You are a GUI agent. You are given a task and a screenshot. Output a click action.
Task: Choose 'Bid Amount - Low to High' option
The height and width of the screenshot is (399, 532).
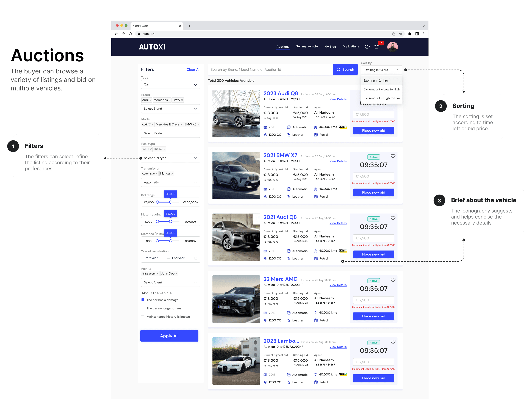381,90
